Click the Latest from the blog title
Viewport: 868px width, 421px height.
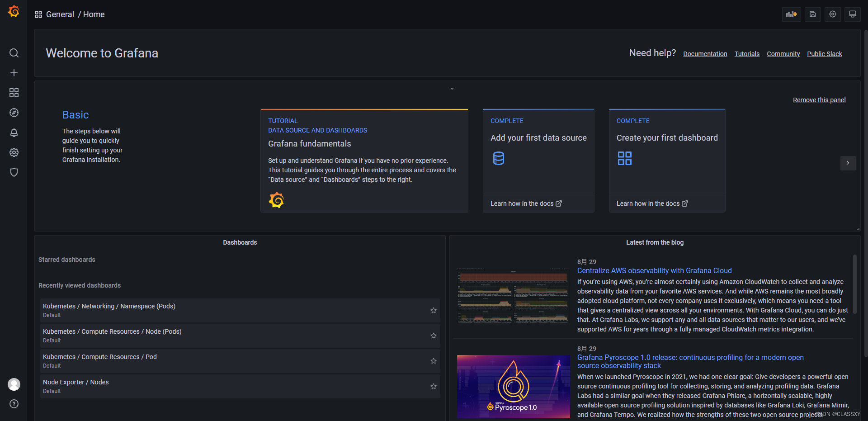655,242
